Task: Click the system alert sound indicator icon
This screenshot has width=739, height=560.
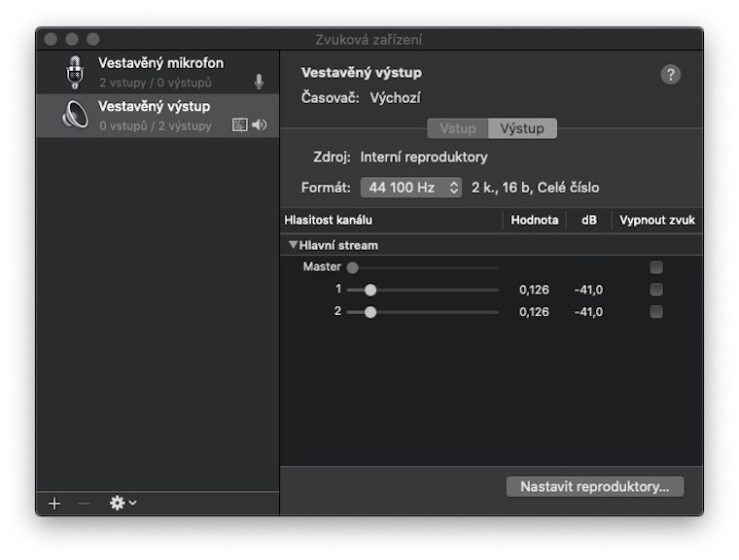Action: click(x=240, y=125)
